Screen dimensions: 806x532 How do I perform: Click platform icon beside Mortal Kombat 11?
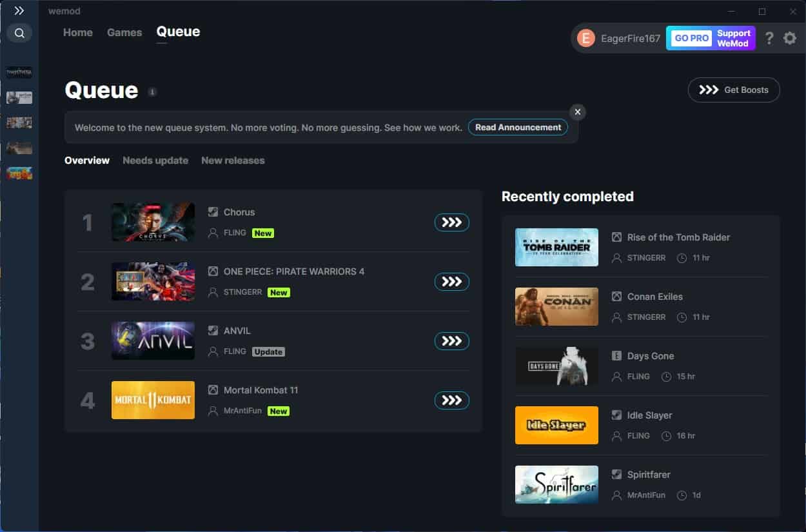(x=213, y=389)
